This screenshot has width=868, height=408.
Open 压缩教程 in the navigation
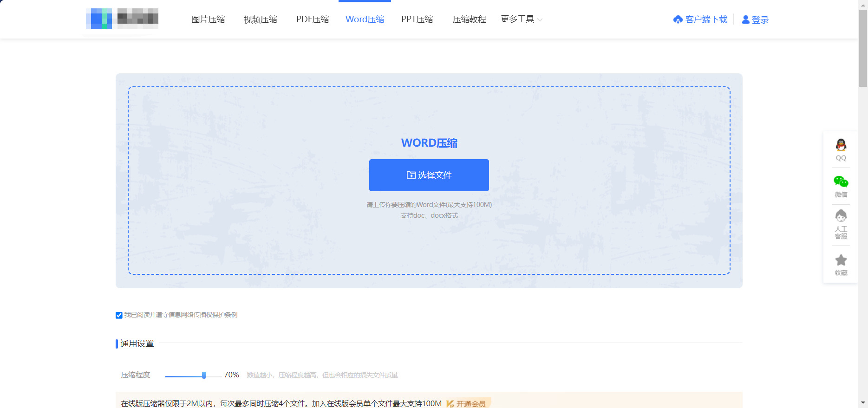tap(469, 19)
